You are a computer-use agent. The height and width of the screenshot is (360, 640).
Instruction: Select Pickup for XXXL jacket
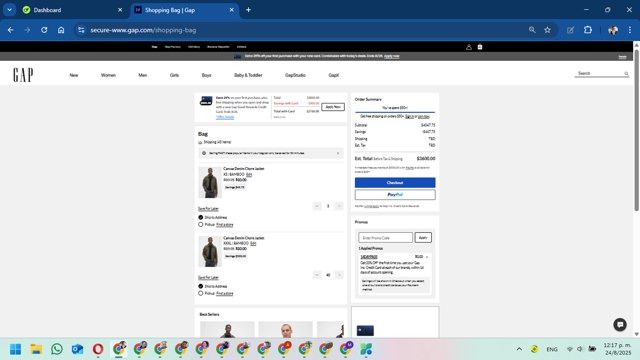[x=200, y=293]
